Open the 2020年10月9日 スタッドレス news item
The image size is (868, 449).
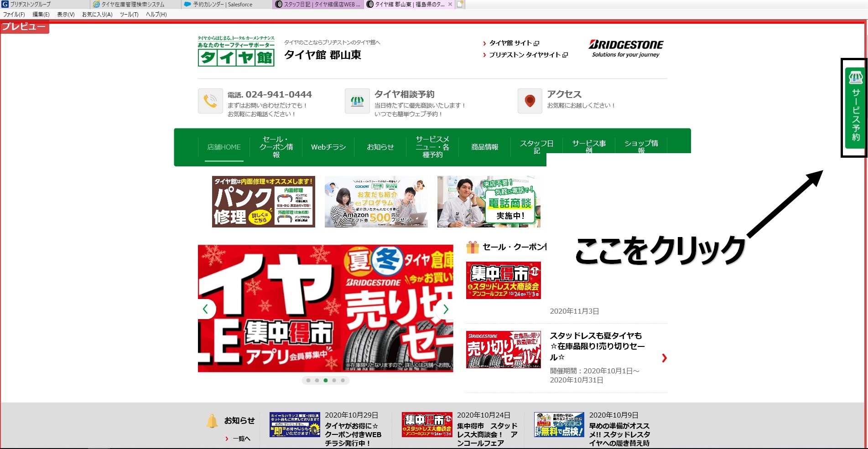click(x=619, y=434)
